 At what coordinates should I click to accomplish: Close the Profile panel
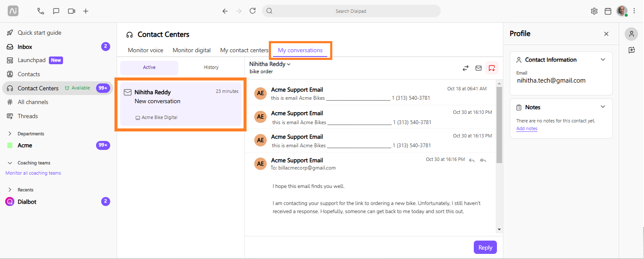point(606,34)
